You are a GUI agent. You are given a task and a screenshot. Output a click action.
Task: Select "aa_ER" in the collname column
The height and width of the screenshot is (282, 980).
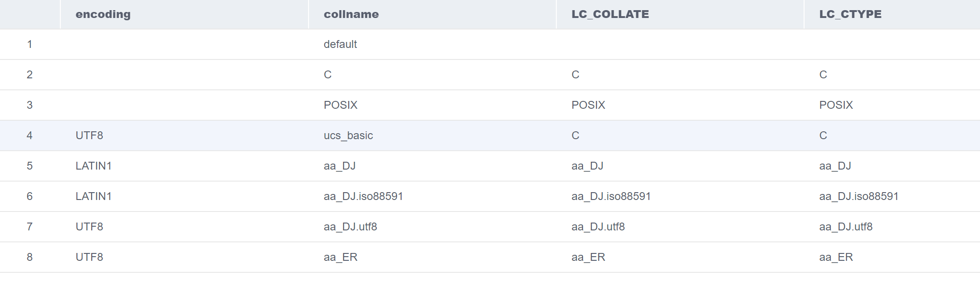[340, 257]
